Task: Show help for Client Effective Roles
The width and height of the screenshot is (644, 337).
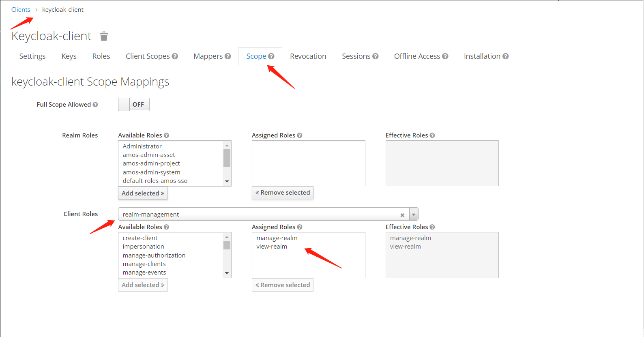Action: click(x=432, y=227)
